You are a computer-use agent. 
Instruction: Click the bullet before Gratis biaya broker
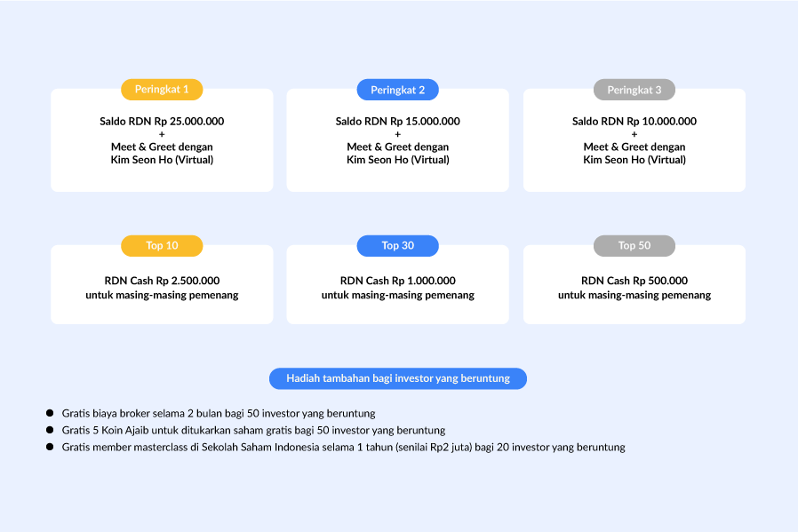[x=50, y=413]
